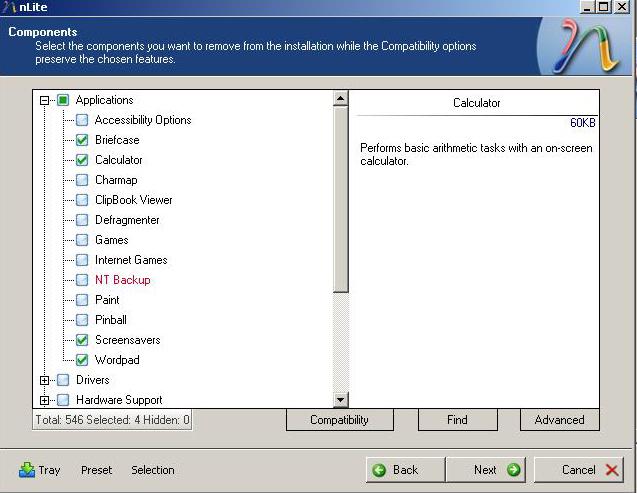Viewport: 637px width, 493px height.
Task: Click the scroll up arrow of component list
Action: click(340, 98)
